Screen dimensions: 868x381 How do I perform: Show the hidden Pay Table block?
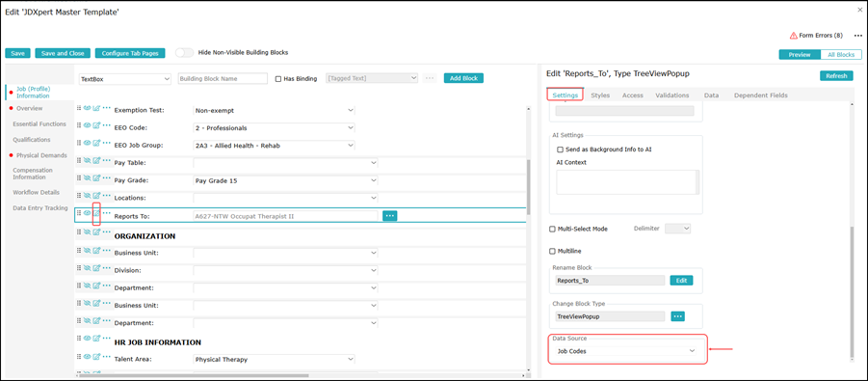(x=87, y=162)
